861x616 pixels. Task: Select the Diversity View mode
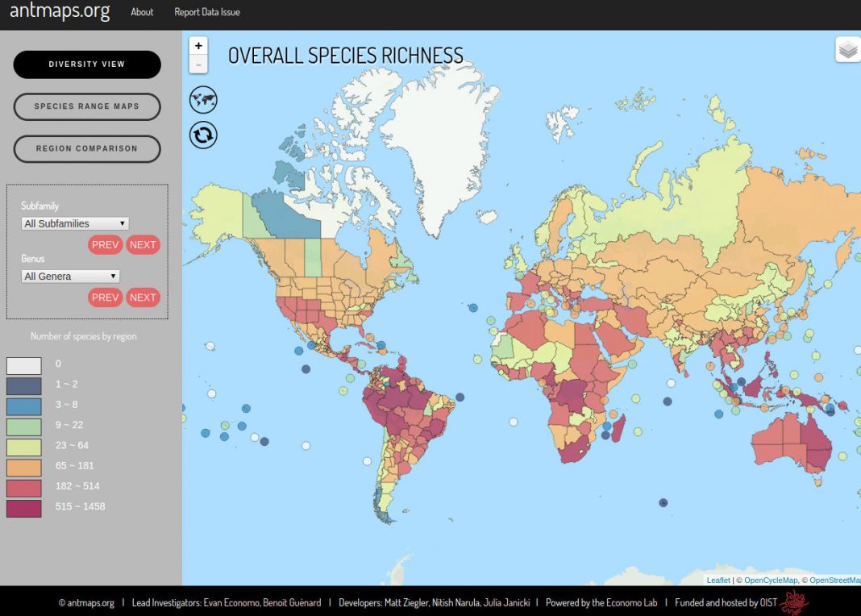(x=87, y=65)
